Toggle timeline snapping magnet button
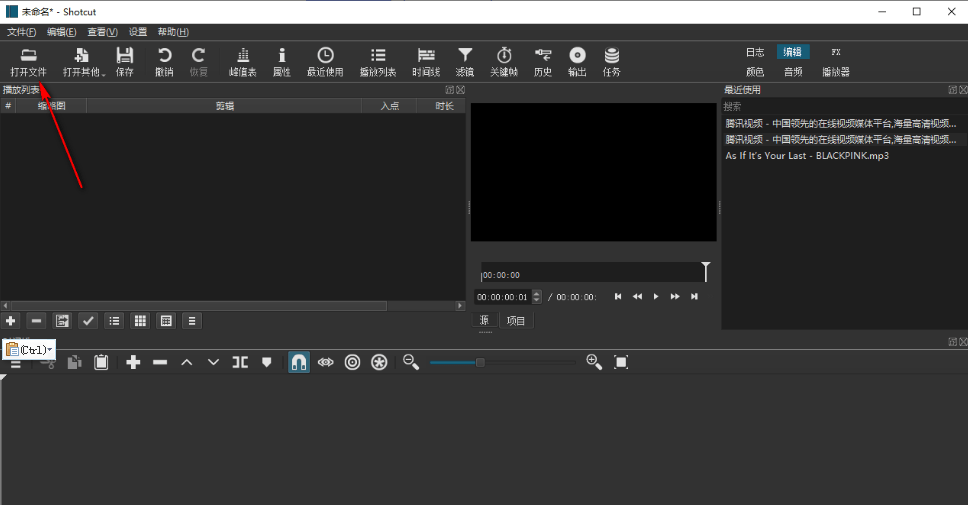The image size is (968, 505). click(299, 362)
